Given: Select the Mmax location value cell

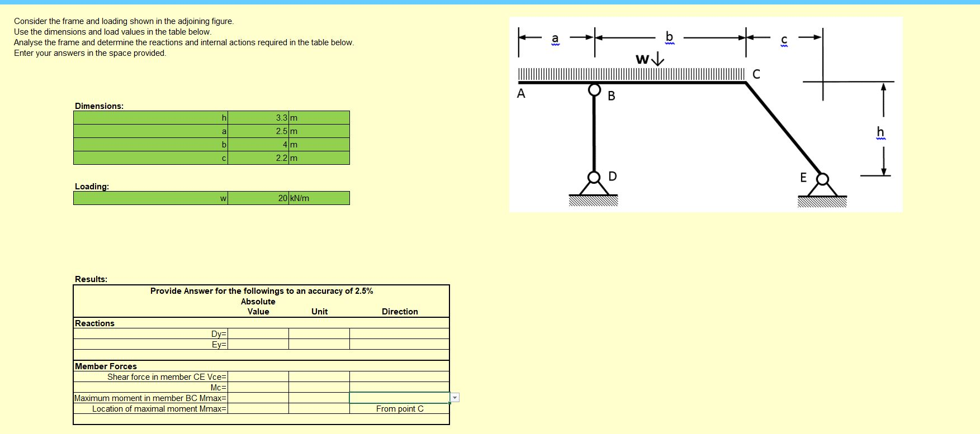Looking at the screenshot, I should [x=258, y=408].
